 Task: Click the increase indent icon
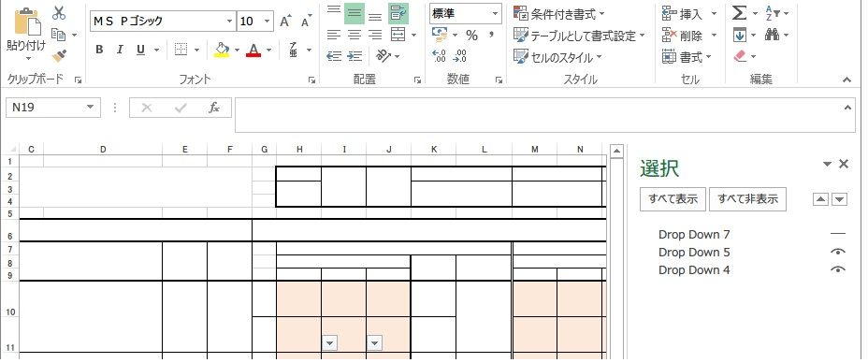pos(354,56)
